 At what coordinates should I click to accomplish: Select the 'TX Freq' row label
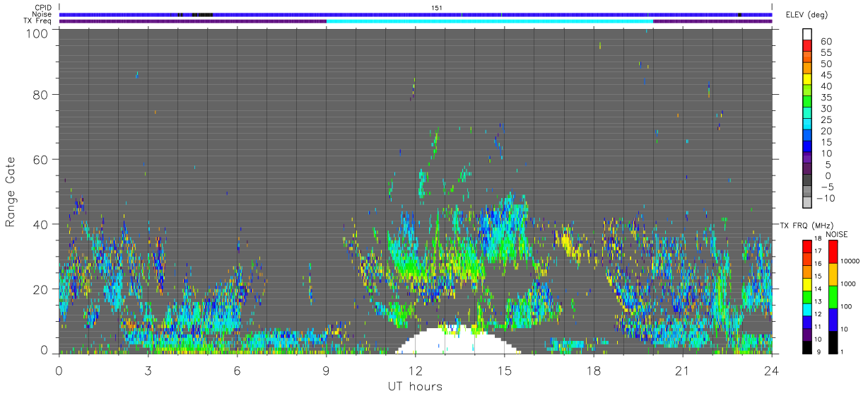(x=38, y=21)
